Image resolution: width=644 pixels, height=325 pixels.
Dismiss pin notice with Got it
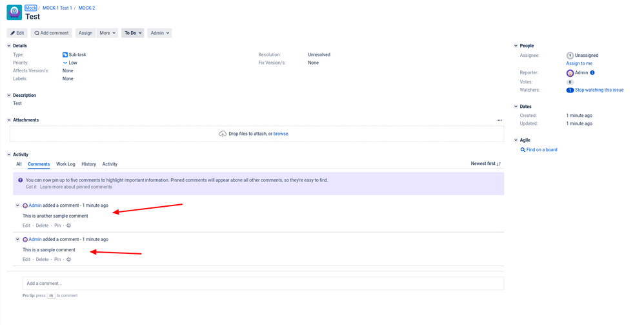click(31, 187)
